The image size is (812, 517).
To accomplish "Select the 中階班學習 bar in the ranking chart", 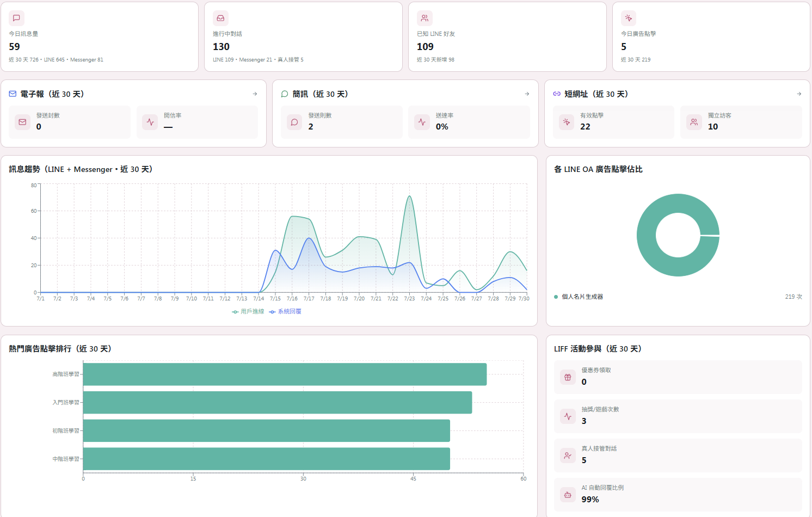I will point(267,459).
